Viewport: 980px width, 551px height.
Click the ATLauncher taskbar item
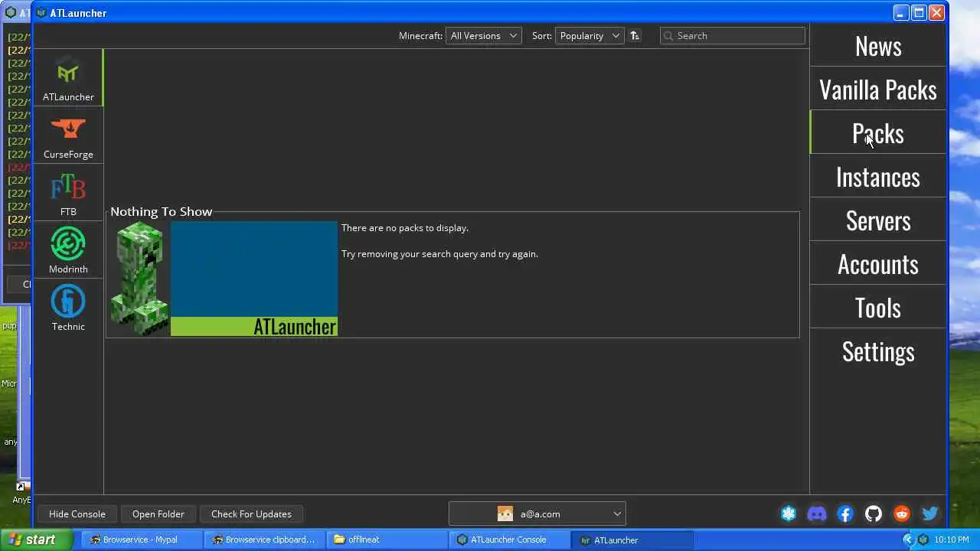point(631,540)
